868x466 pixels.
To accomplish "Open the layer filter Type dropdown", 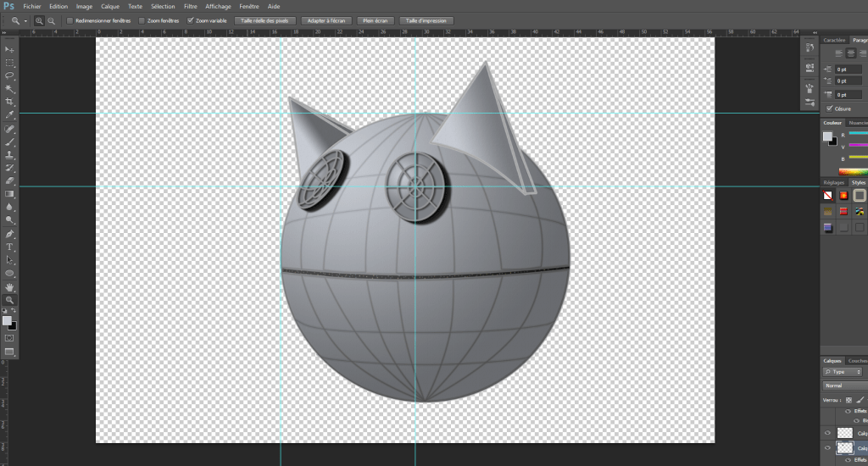I will [x=843, y=372].
